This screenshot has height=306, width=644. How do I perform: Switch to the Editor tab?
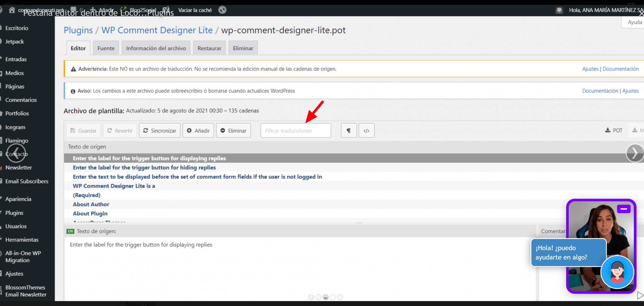tap(78, 48)
